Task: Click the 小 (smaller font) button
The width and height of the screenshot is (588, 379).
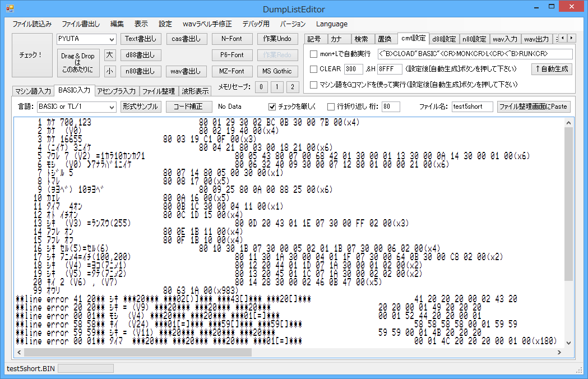Action: click(109, 71)
